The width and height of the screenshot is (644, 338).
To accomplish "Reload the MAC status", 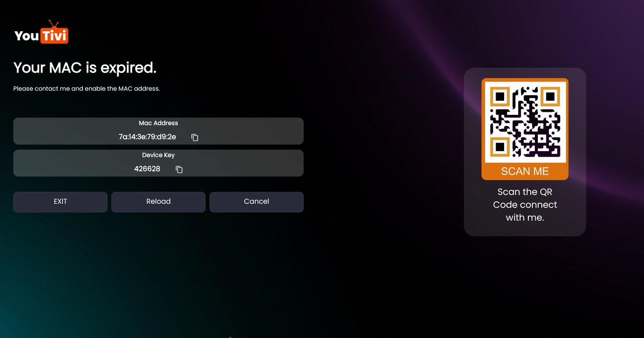I will coord(158,201).
